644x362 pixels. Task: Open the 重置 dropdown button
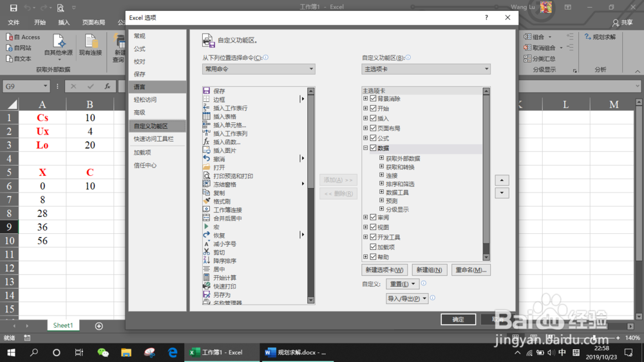click(402, 284)
